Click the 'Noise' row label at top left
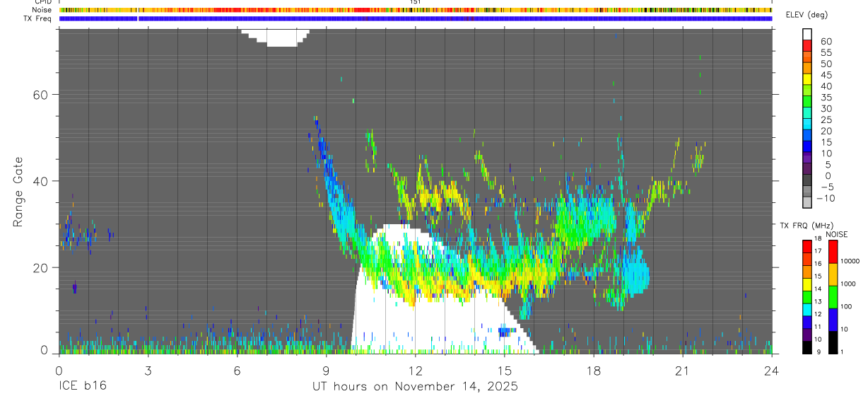The height and width of the screenshot is (401, 868). pyautogui.click(x=42, y=10)
